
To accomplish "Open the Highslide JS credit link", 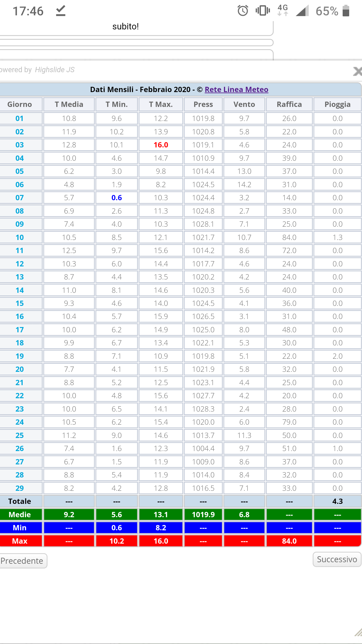I will coord(55,70).
